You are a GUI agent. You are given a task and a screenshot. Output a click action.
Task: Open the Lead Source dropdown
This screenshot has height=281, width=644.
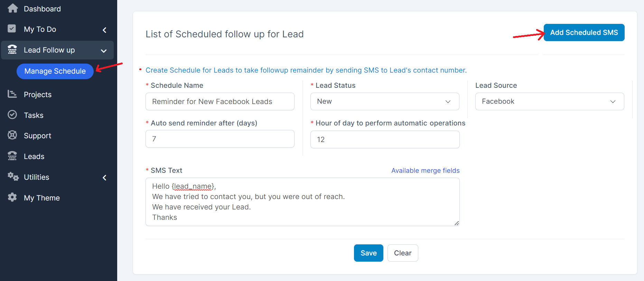[550, 101]
